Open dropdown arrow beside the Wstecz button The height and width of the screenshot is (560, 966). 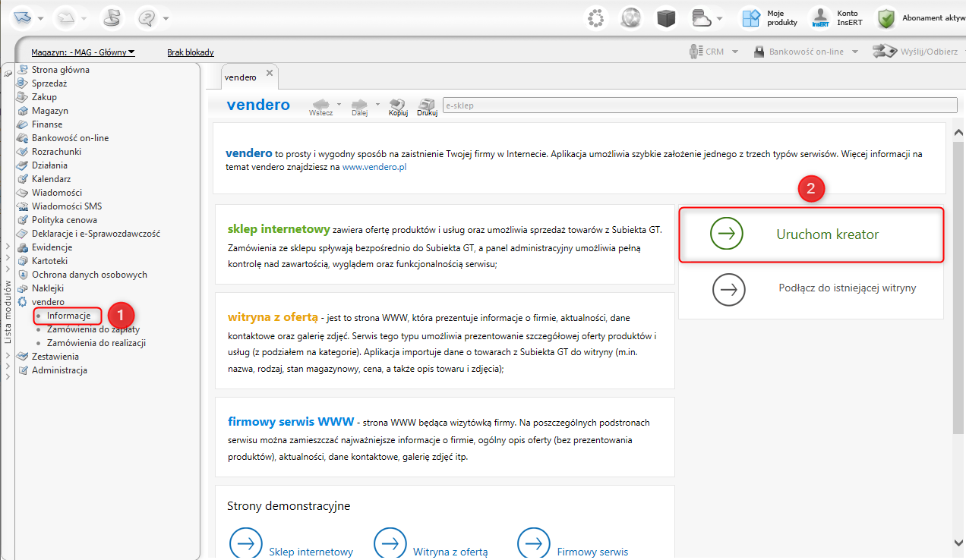(339, 104)
